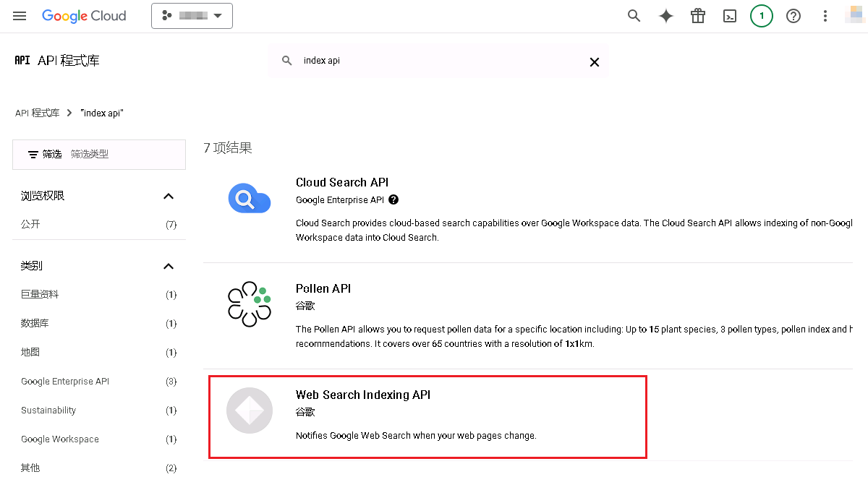Filter by Google Enterprise API category

coord(99,382)
